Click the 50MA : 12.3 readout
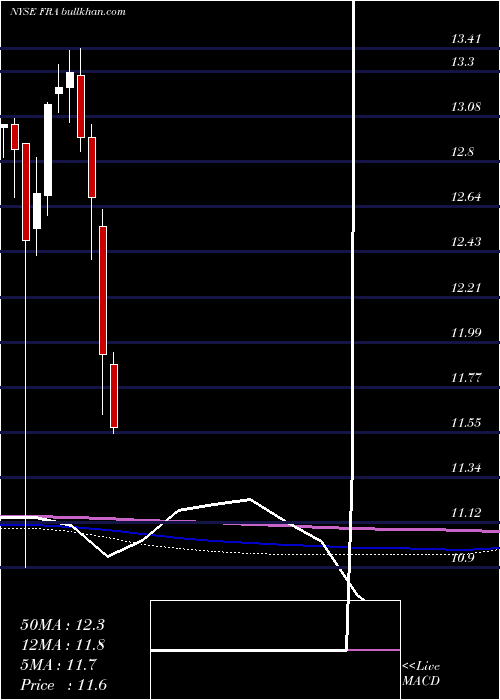The height and width of the screenshot is (700, 500). [62, 625]
